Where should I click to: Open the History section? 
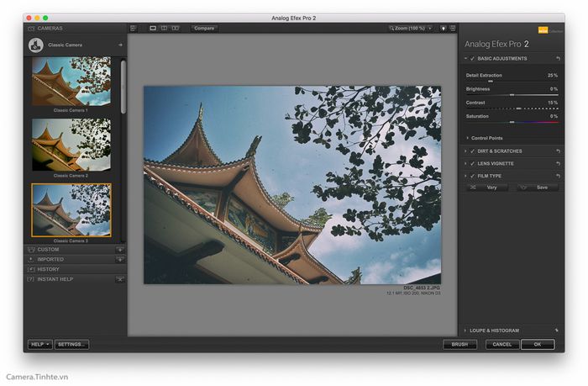pyautogui.click(x=48, y=270)
